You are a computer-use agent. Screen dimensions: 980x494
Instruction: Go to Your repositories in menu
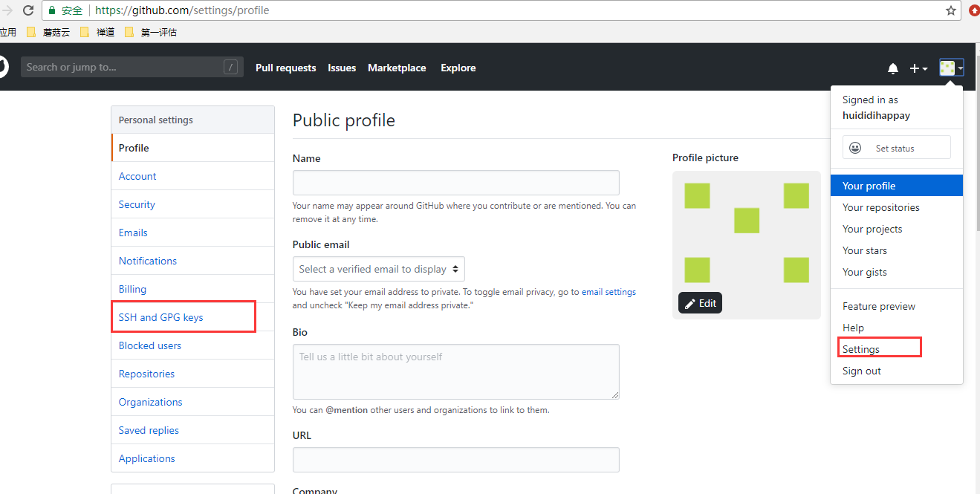coord(880,207)
